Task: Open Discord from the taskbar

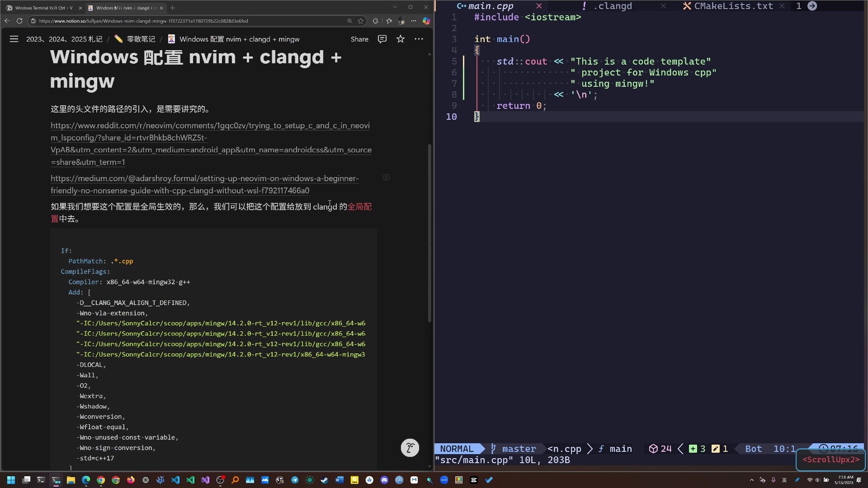Action: pyautogui.click(x=384, y=480)
